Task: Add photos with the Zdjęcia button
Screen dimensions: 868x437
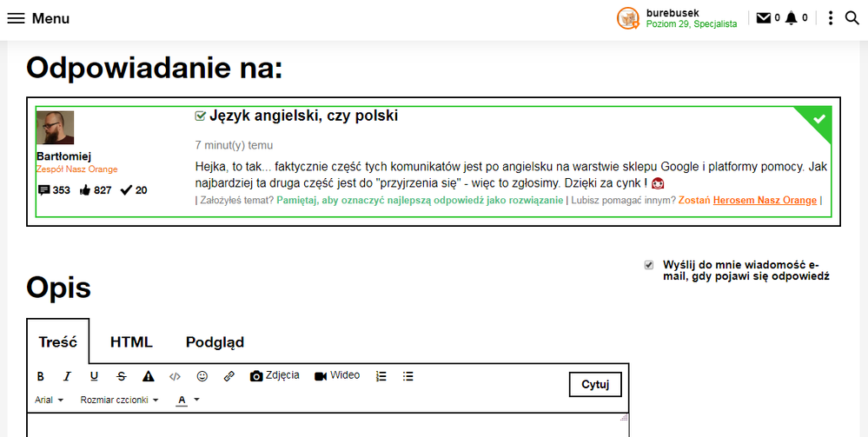Action: [275, 375]
